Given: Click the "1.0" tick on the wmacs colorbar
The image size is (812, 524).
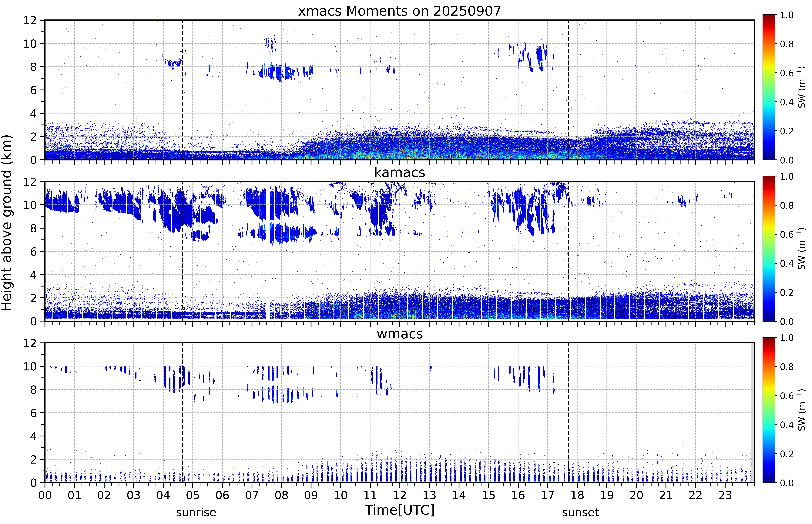Looking at the screenshot, I should tap(787, 338).
